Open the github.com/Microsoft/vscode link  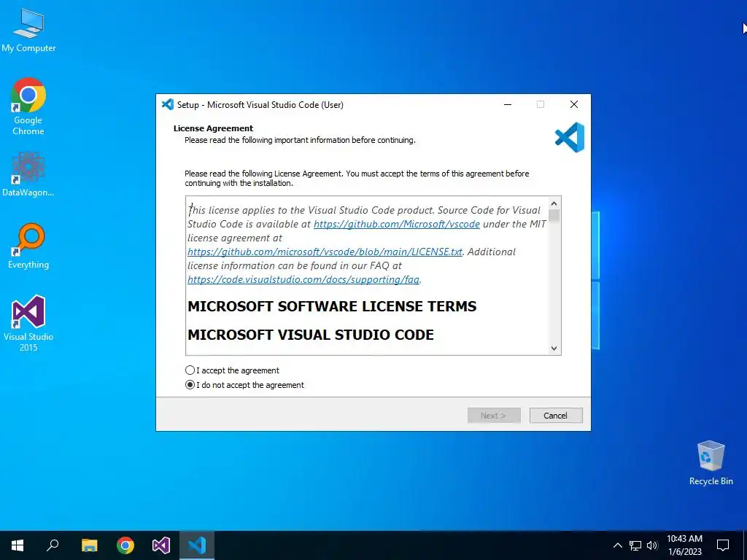pos(396,224)
